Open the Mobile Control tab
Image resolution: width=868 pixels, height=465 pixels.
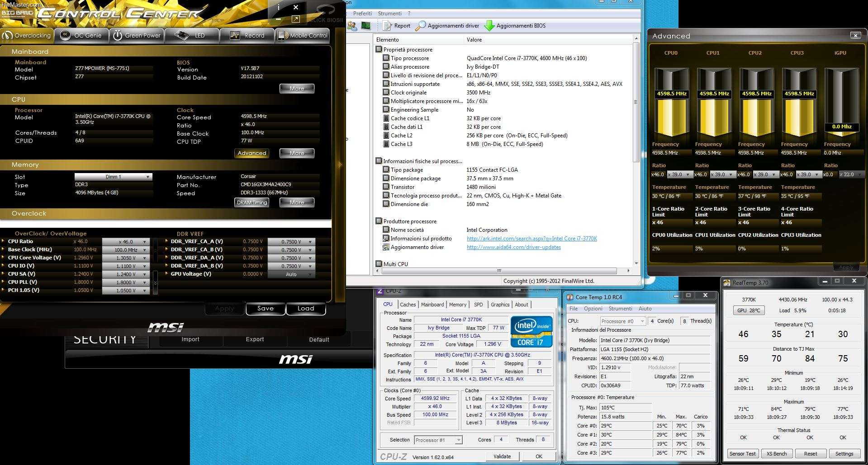(302, 35)
